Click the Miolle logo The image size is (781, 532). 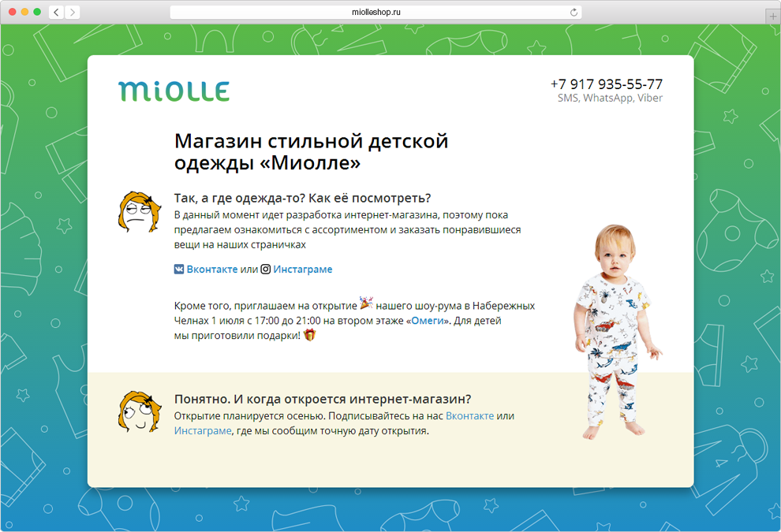pos(174,91)
